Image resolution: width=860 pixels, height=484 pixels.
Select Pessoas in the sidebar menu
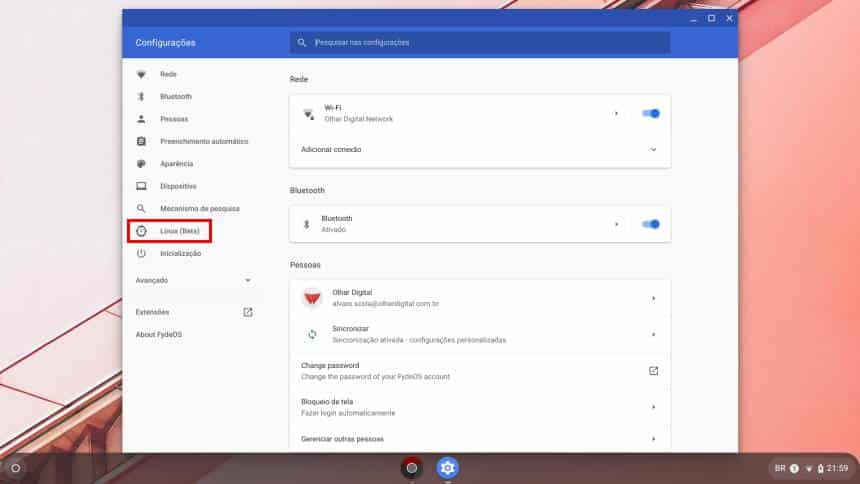coord(174,119)
